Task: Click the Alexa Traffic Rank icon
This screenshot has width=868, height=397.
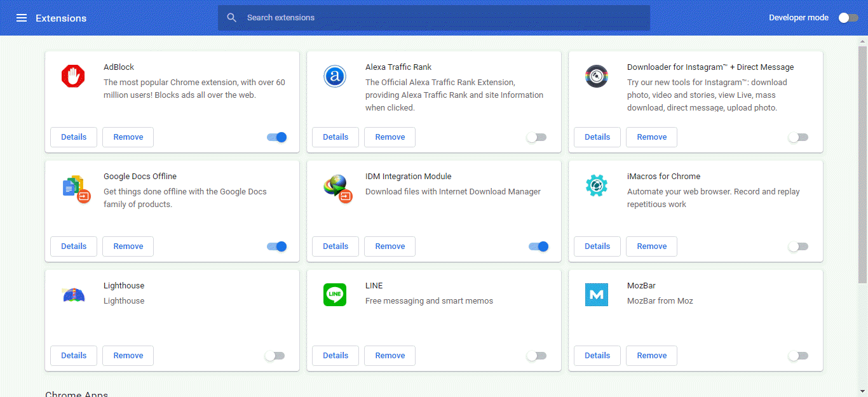Action: tap(335, 76)
